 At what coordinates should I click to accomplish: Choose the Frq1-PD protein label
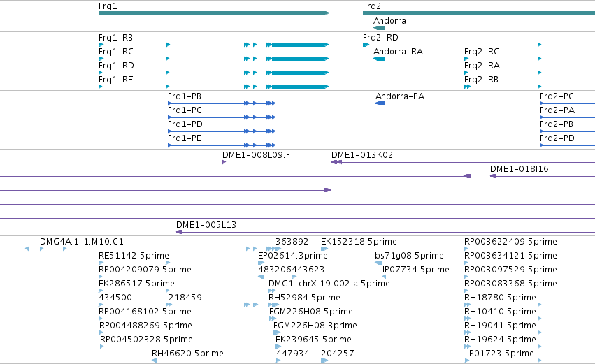point(185,124)
